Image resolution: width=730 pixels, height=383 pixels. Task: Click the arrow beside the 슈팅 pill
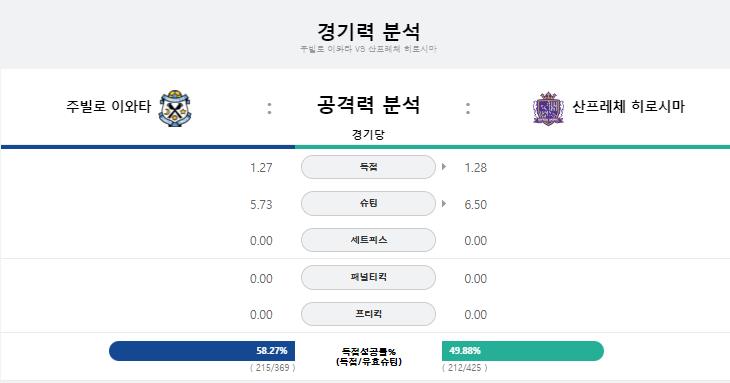pos(444,203)
